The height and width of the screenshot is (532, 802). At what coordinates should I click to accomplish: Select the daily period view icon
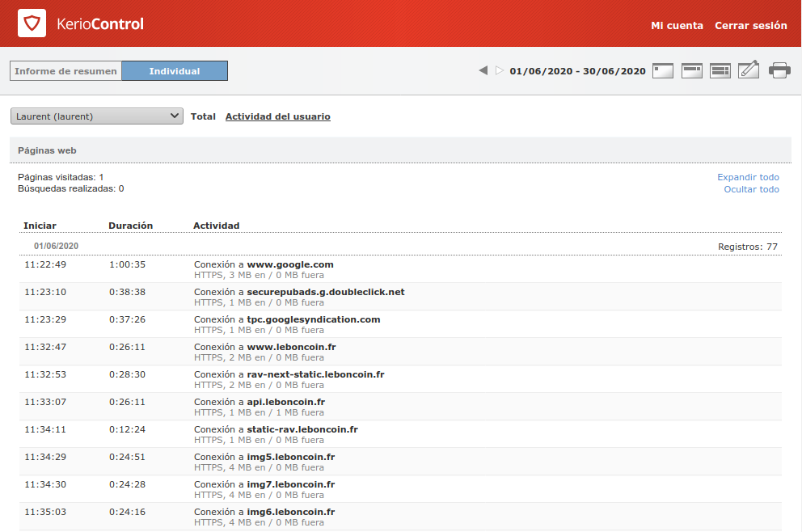pyautogui.click(x=663, y=70)
